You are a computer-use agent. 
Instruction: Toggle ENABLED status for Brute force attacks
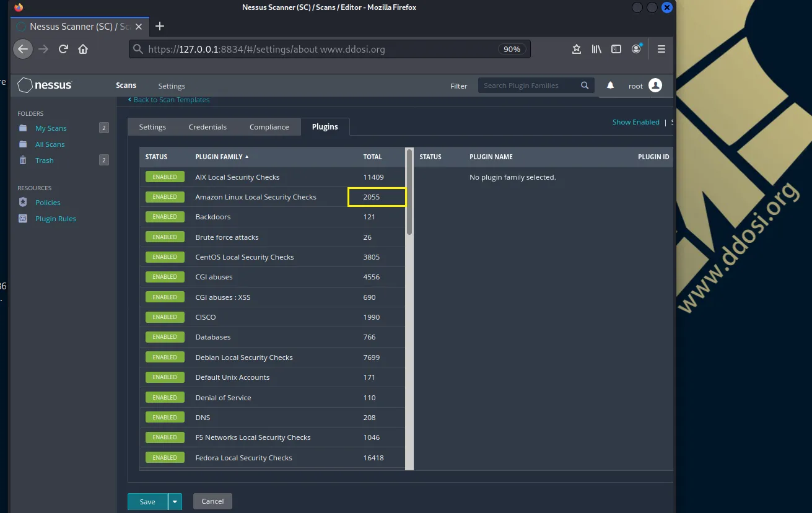[x=165, y=237]
